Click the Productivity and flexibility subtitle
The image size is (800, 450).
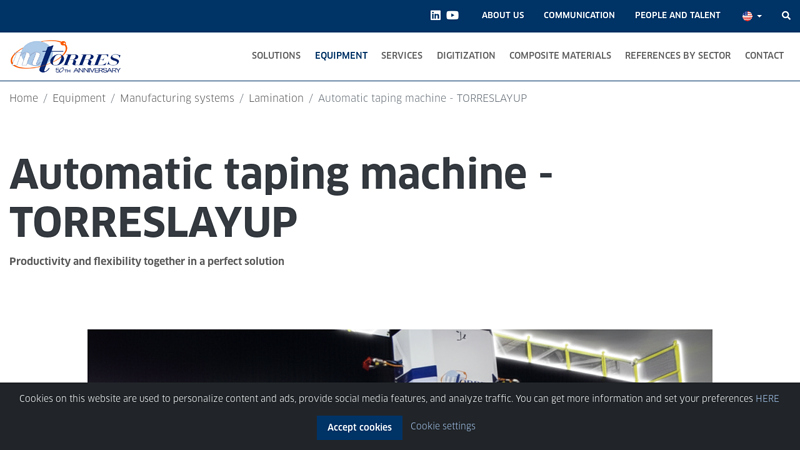coord(147,261)
